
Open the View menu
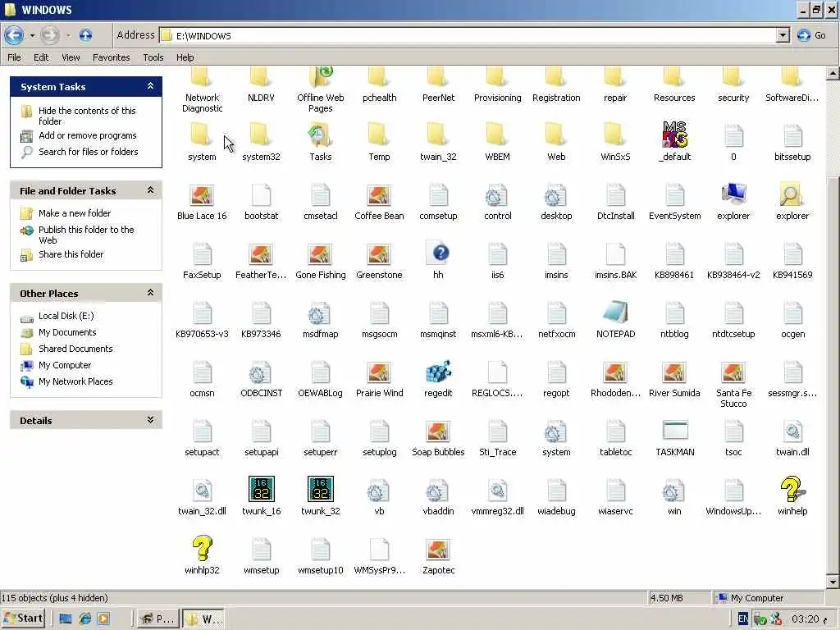(x=71, y=57)
